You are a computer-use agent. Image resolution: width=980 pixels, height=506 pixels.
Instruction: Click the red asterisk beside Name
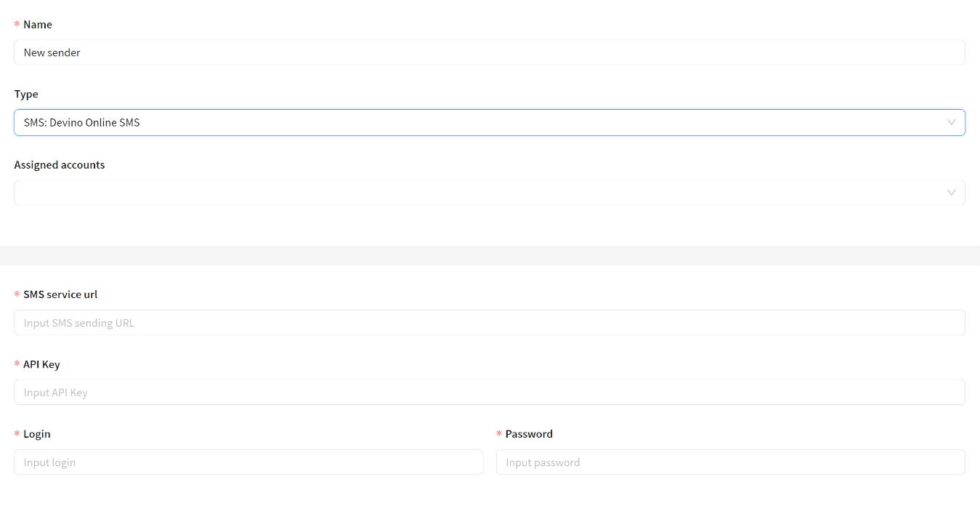click(17, 25)
